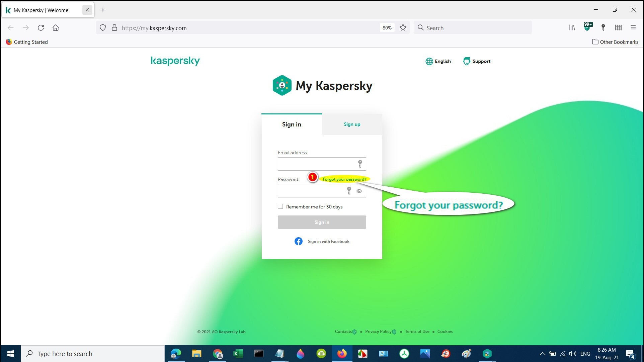644x362 pixels.
Task: Toggle password visibility eye icon
Action: [x=359, y=191]
